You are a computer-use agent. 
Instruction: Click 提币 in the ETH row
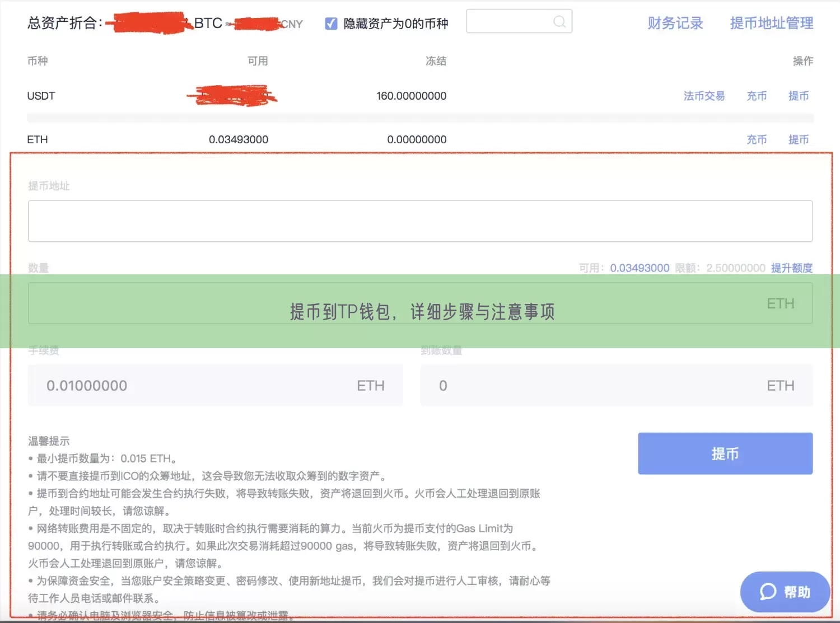click(799, 139)
